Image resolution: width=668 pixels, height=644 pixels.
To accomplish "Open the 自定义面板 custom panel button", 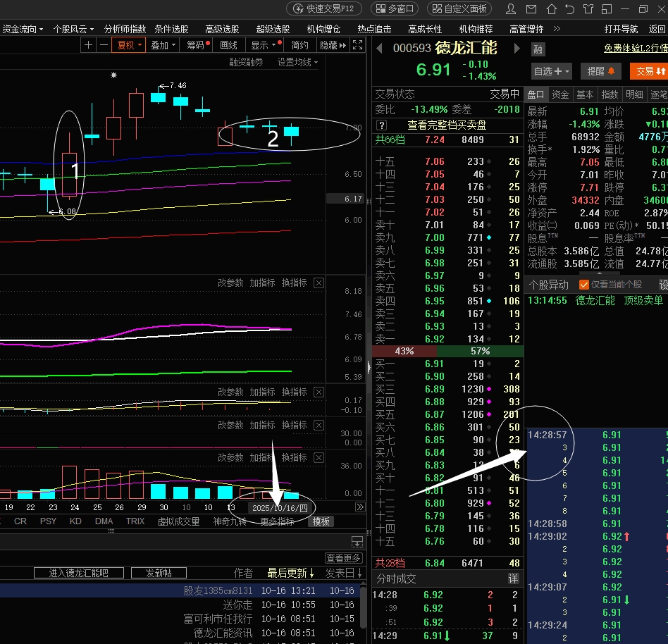I will tap(459, 8).
